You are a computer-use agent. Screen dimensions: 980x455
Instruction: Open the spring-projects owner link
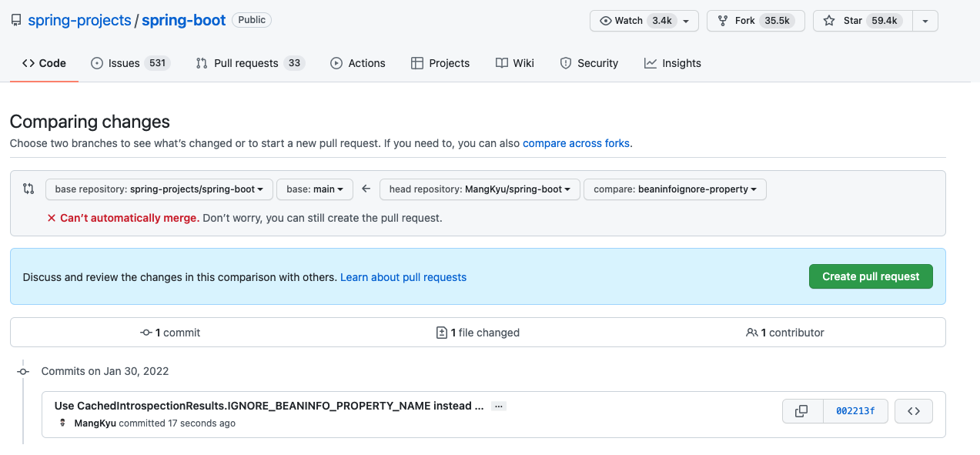point(79,20)
